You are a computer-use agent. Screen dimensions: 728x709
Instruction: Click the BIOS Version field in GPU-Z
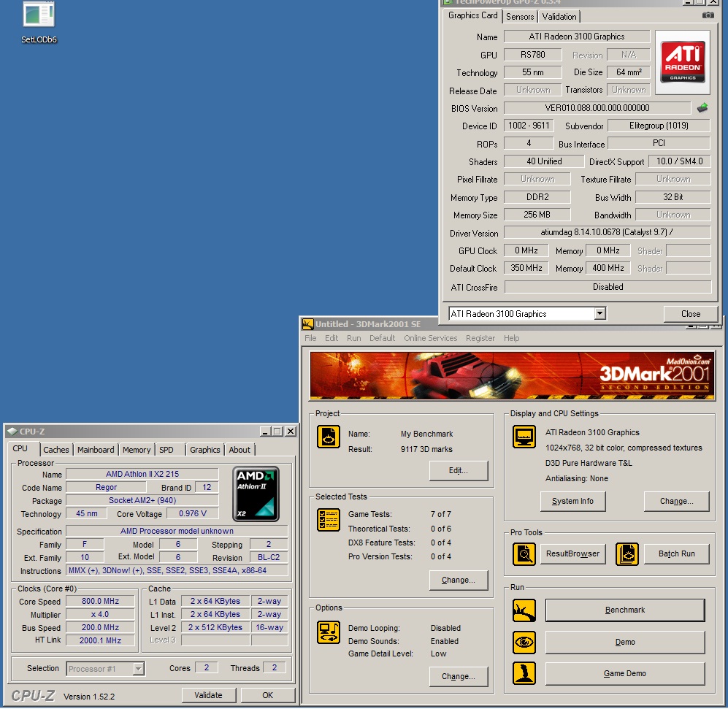[x=597, y=108]
